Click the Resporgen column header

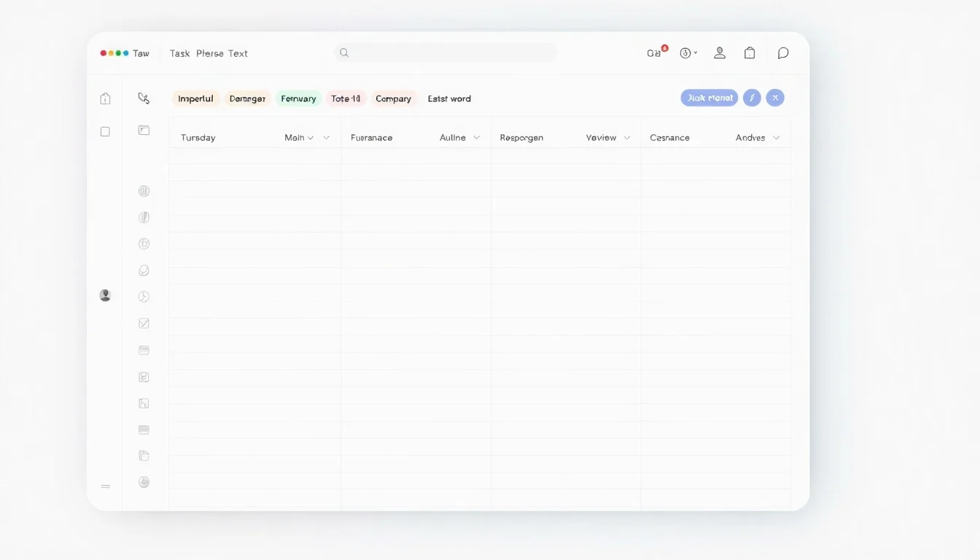[x=521, y=137]
